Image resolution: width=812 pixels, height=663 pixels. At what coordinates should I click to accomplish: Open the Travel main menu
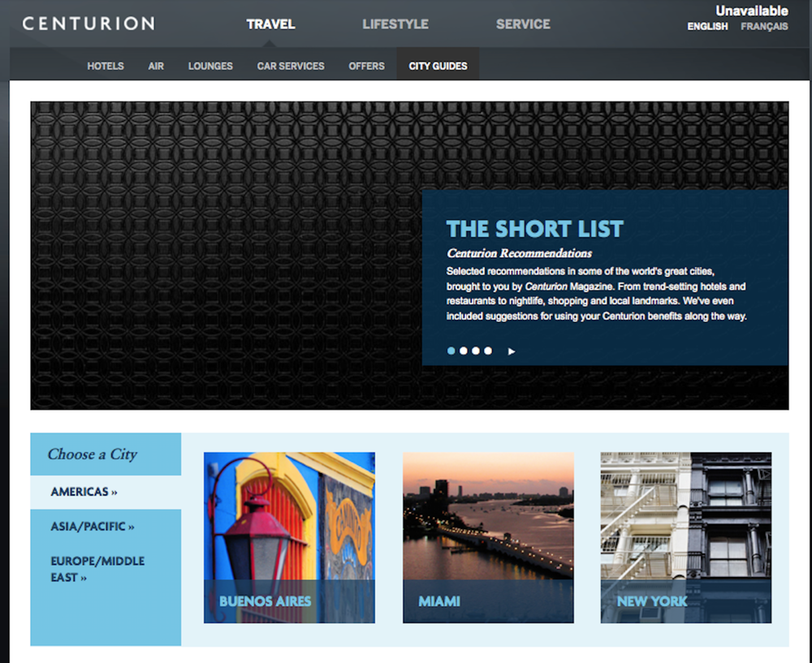[x=270, y=24]
